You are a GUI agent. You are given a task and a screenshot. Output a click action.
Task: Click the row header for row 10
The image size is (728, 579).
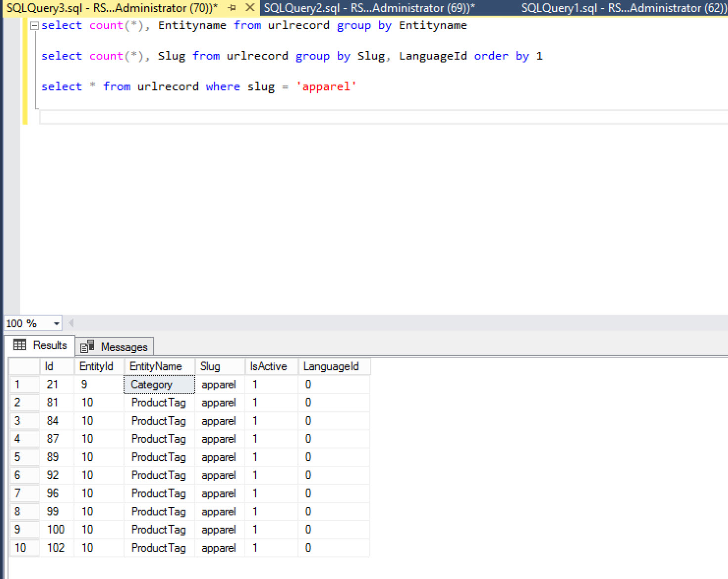[24, 548]
